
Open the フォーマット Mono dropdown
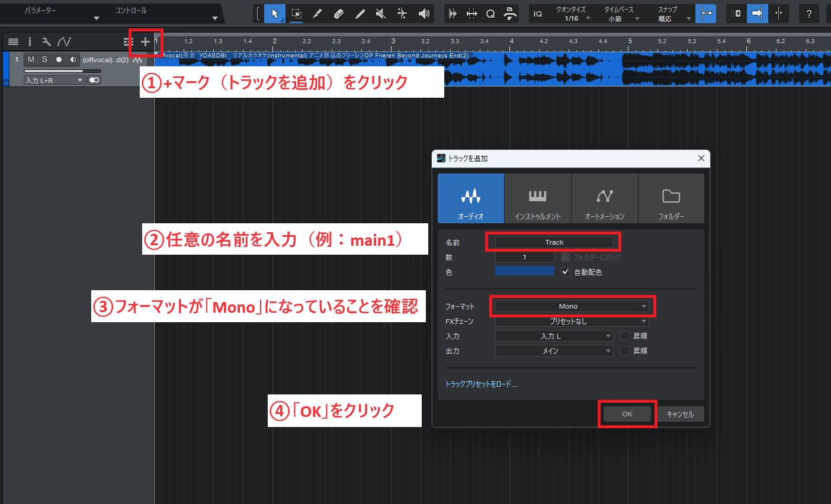click(x=572, y=306)
